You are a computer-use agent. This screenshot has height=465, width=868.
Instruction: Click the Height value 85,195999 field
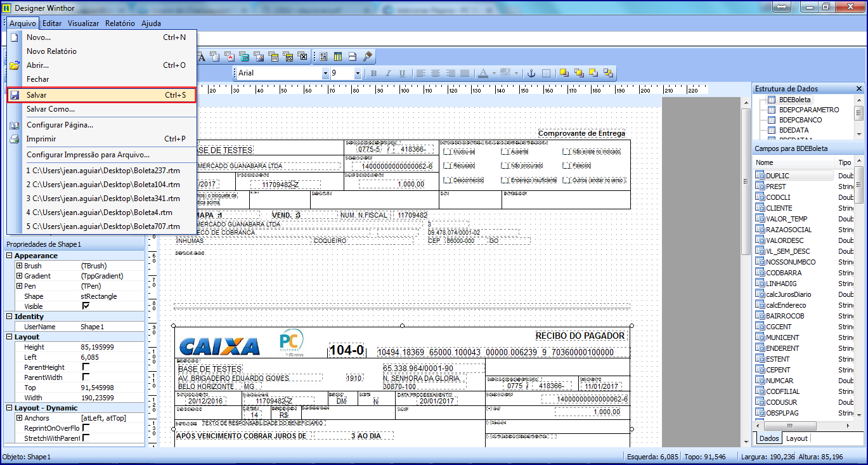click(x=112, y=347)
